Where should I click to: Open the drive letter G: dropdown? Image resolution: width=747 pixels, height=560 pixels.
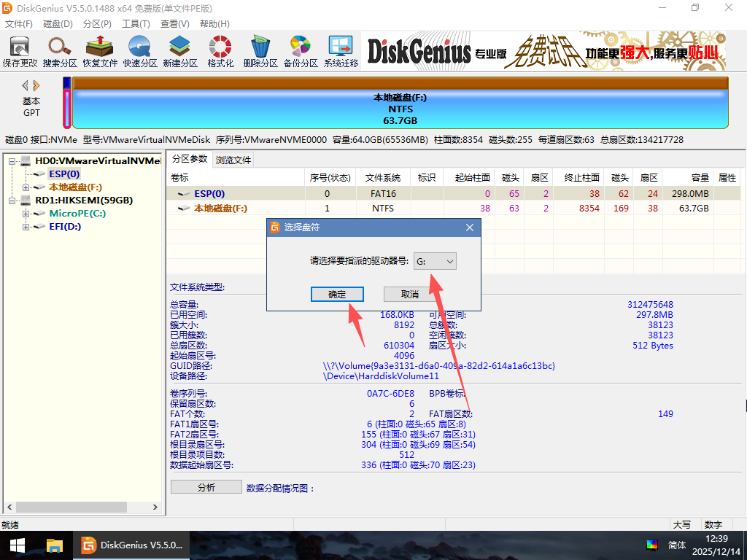click(x=436, y=261)
